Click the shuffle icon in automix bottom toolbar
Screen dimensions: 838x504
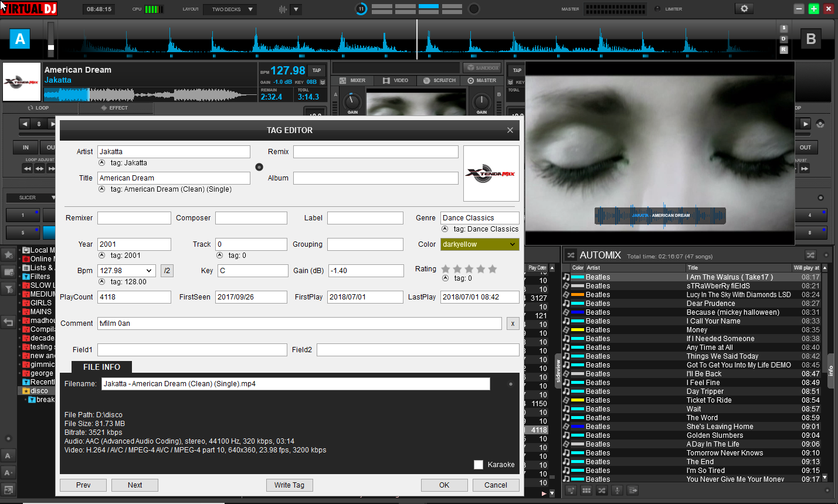point(602,490)
